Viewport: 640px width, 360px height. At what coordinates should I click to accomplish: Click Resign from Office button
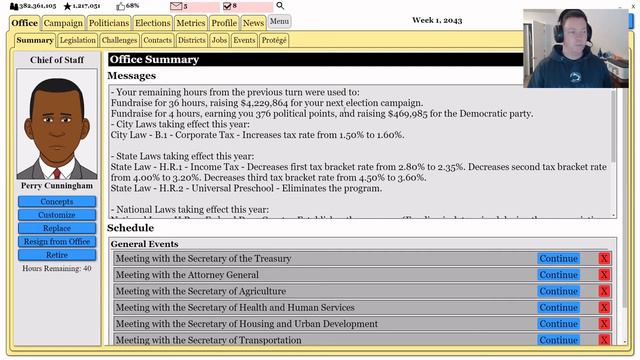point(57,242)
